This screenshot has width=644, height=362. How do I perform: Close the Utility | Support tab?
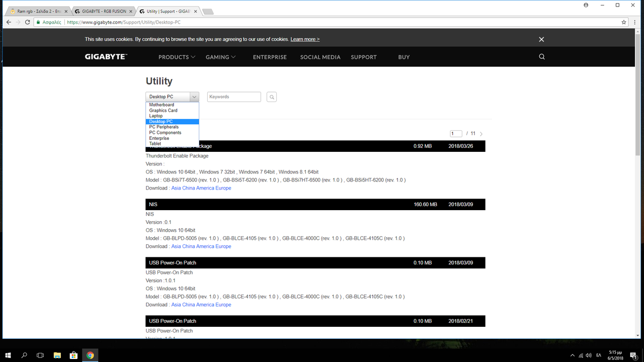[x=196, y=11]
